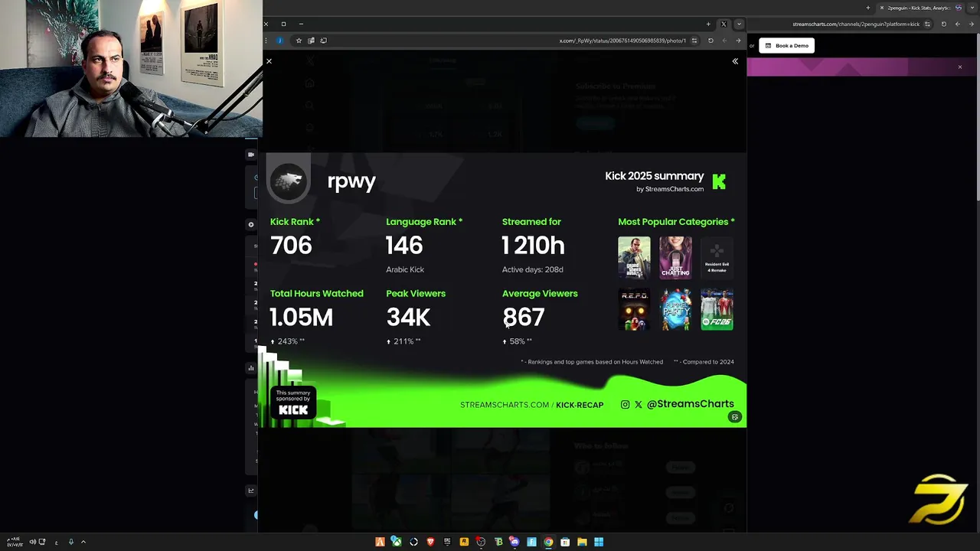Viewport: 980px width, 551px height.
Task: Click the rpwy channel name
Action: [x=351, y=182]
